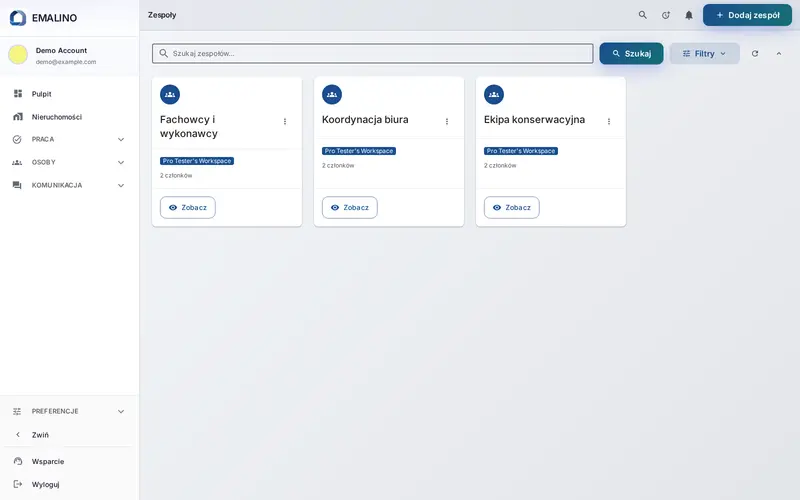Viewport: 800px width, 500px height.
Task: Open the top bar search icon
Action: pos(643,15)
